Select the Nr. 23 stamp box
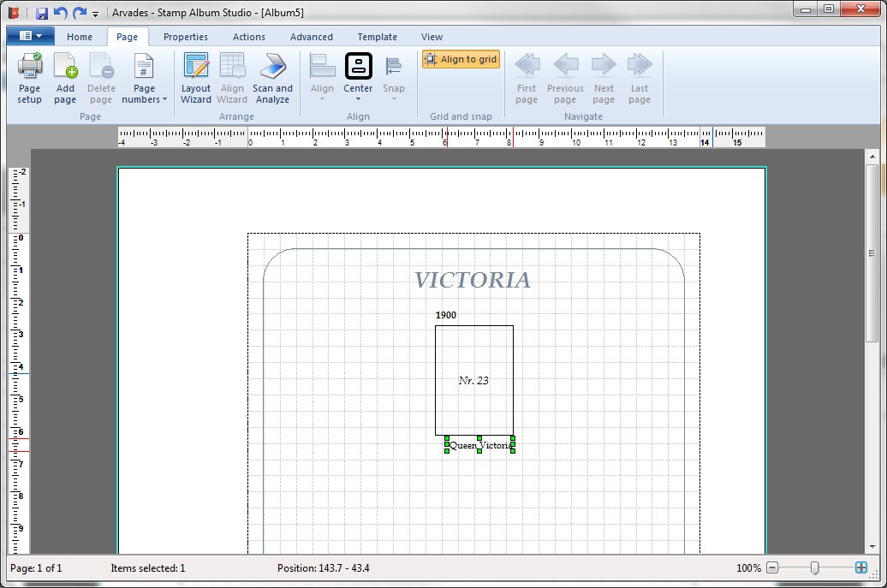 pyautogui.click(x=474, y=381)
